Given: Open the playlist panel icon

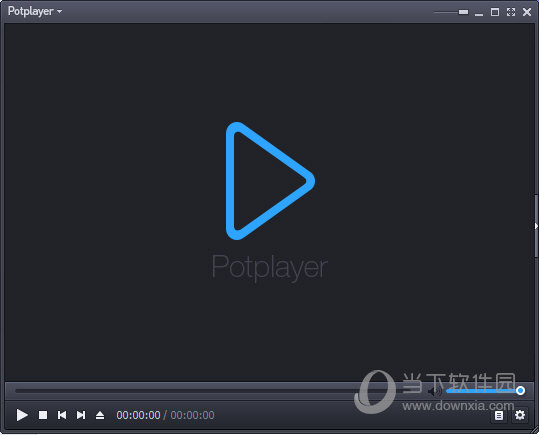Looking at the screenshot, I should 499,415.
